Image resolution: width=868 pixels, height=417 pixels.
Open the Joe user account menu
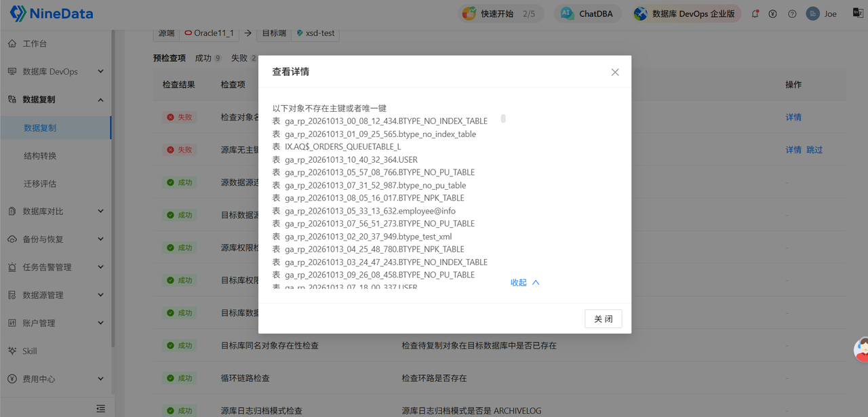(x=822, y=14)
